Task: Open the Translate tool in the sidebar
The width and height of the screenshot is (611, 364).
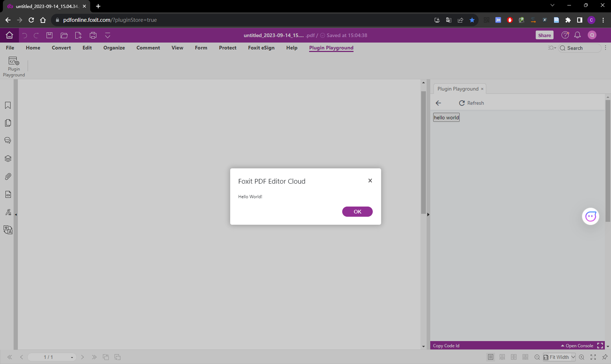Action: [8, 230]
